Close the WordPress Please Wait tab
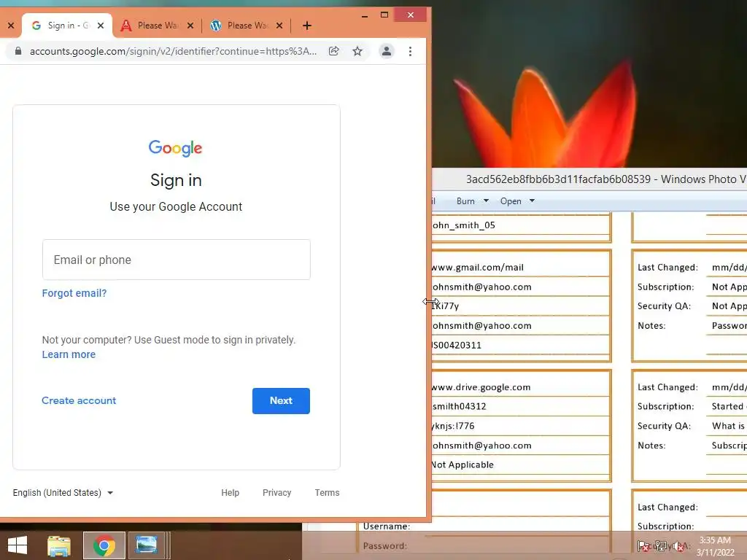Screen dimensions: 747x560 [279, 26]
